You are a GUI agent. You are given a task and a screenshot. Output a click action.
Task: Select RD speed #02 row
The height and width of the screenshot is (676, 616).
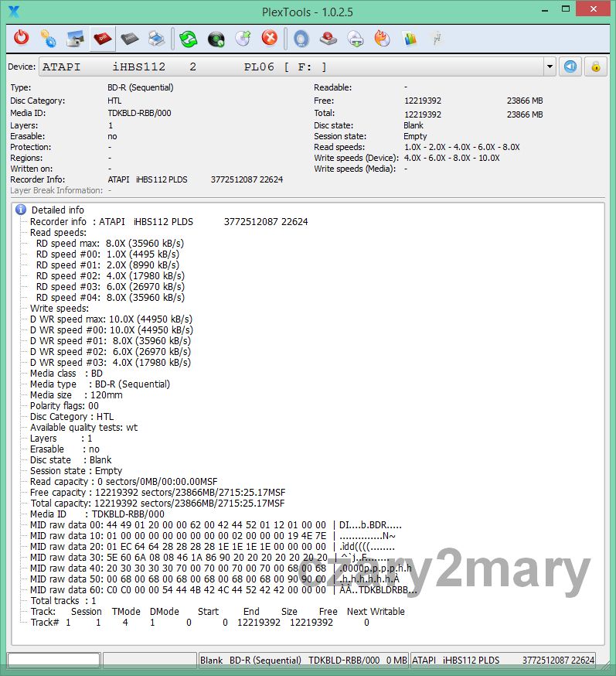pyautogui.click(x=111, y=275)
